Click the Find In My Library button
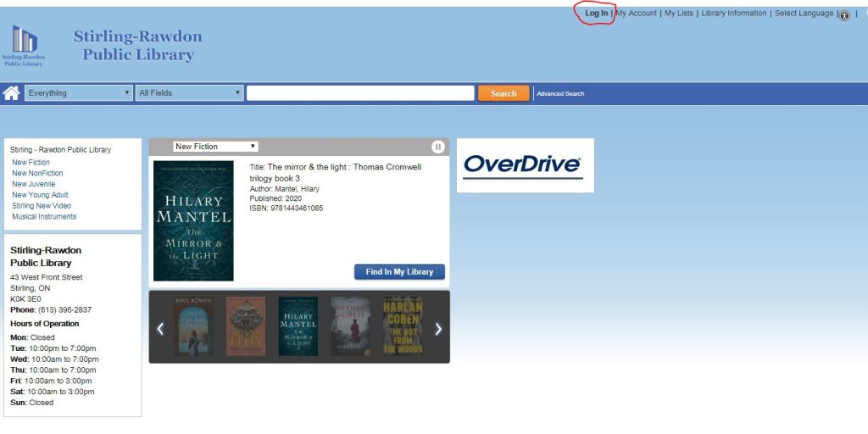This screenshot has height=434, width=868. pyautogui.click(x=399, y=272)
